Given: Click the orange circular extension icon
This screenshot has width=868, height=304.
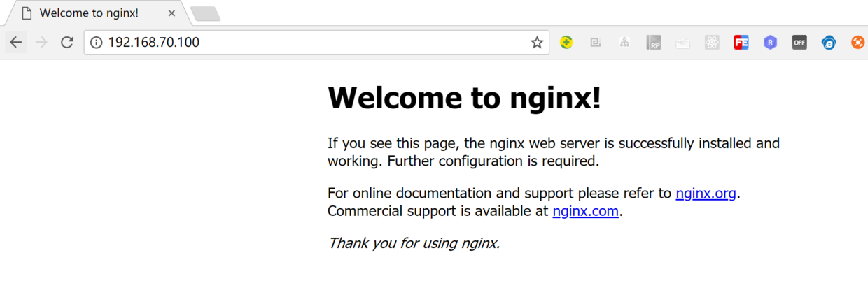Looking at the screenshot, I should pos(858,43).
